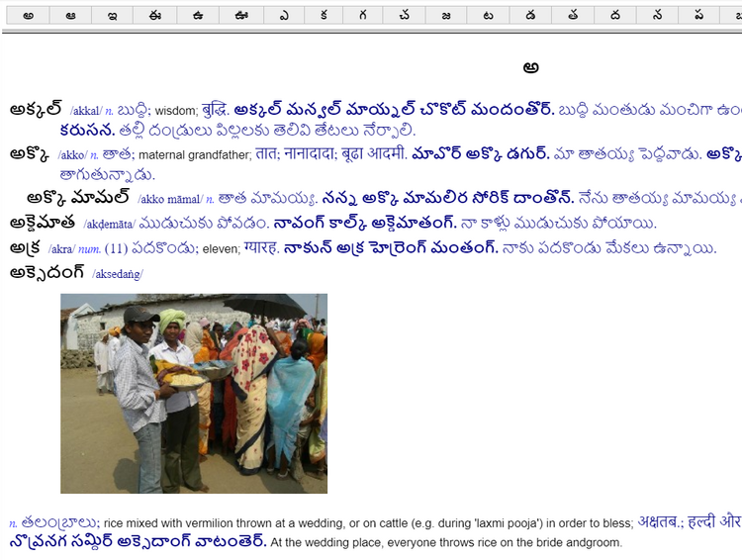Open the గ letter index
Screen dimensions: 742x560
(x=362, y=15)
